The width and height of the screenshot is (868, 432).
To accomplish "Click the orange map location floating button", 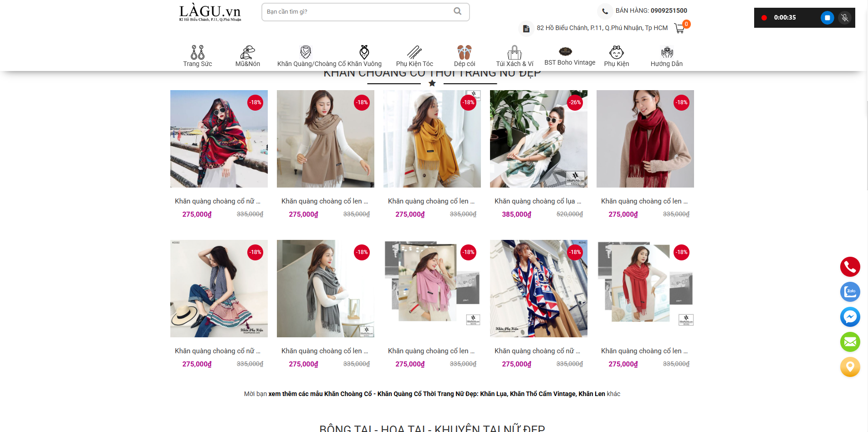I will [x=850, y=367].
